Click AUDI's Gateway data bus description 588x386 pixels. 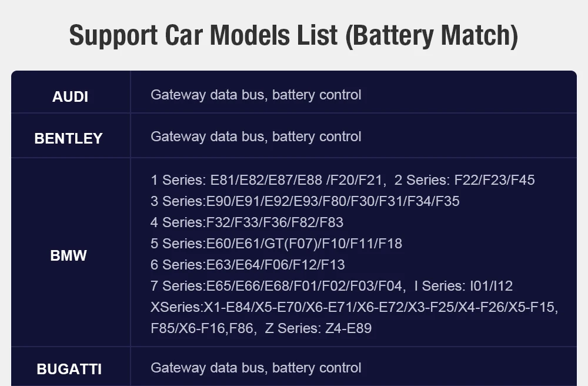256,95
